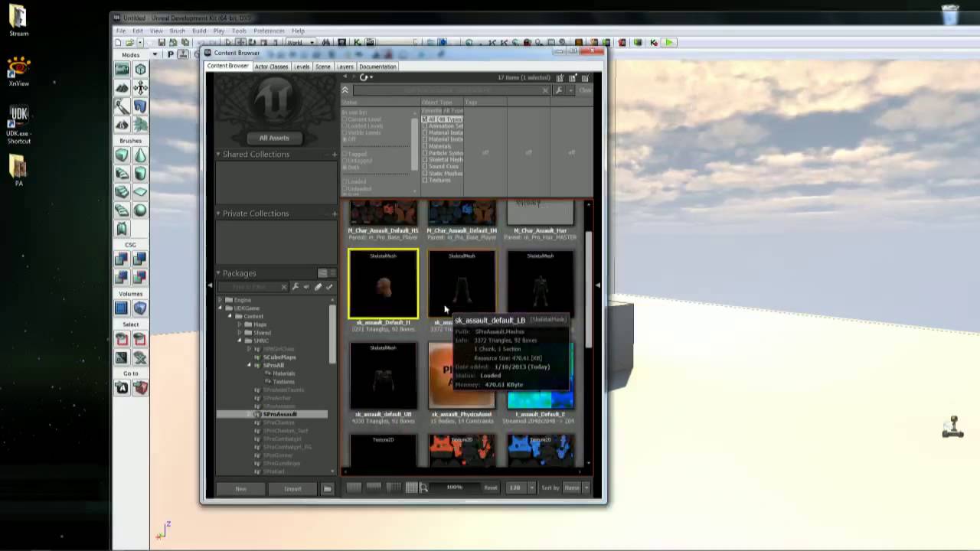Select the Spiral Staircase brush icon
980x551 pixels.
(x=122, y=210)
